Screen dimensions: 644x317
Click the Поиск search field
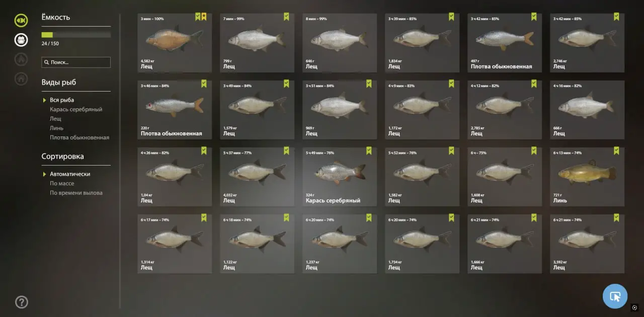[76, 62]
